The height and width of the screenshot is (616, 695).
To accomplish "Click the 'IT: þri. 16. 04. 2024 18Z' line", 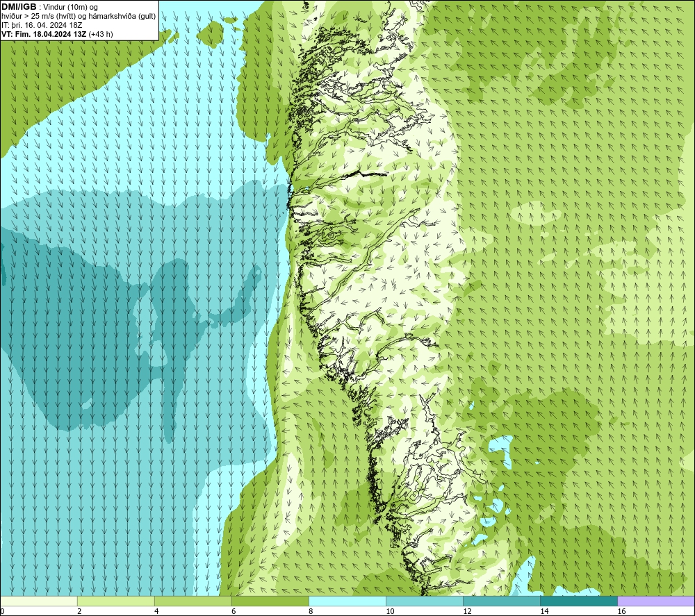I will (42, 25).
